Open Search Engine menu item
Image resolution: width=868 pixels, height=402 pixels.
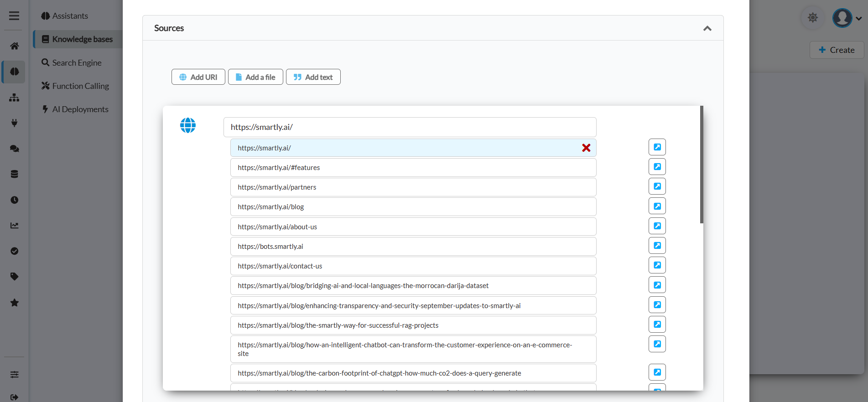72,62
